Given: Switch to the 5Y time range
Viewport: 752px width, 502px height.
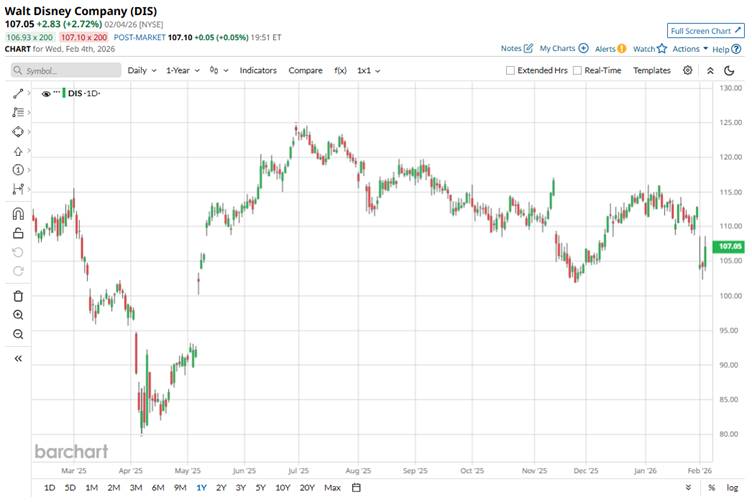Looking at the screenshot, I should point(260,487).
